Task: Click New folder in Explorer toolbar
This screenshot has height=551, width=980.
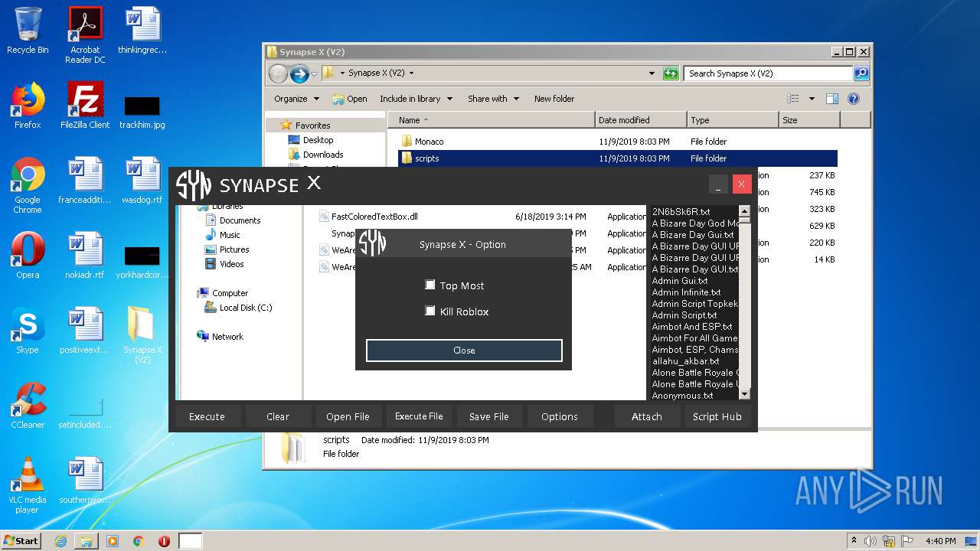Action: 554,99
